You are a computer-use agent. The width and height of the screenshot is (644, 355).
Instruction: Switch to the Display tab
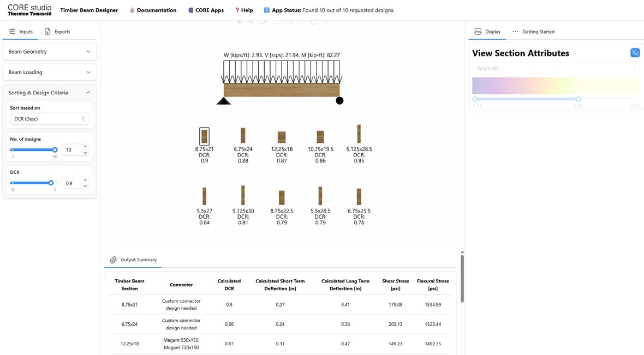[487, 32]
